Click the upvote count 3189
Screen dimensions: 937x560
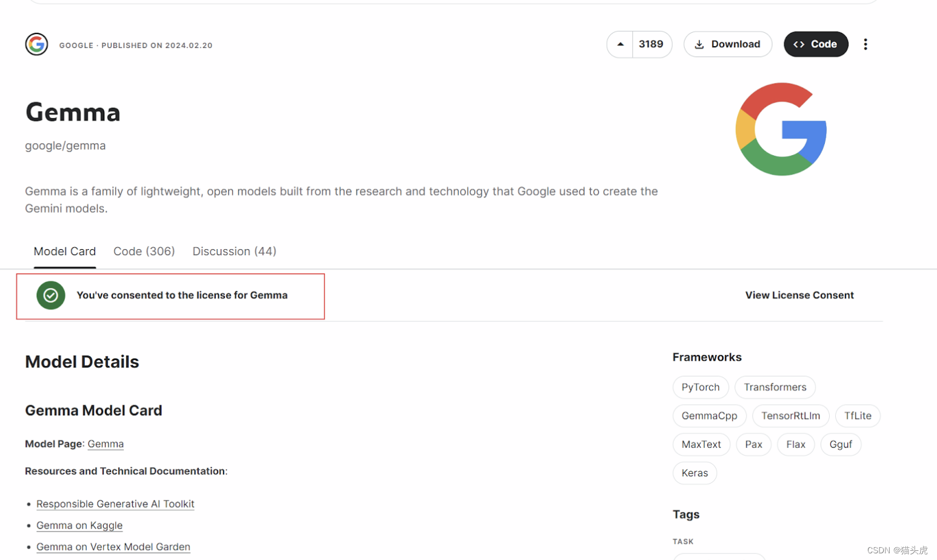651,44
